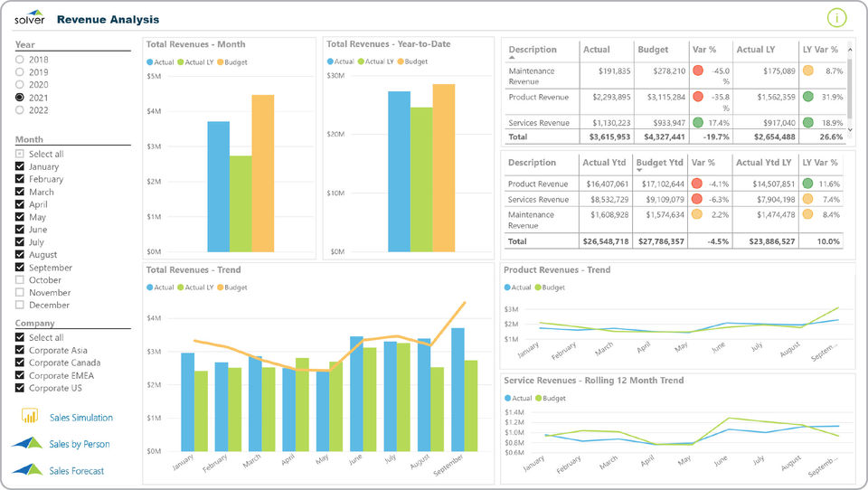
Task: Select the 2022 year radio button
Action: coord(20,110)
